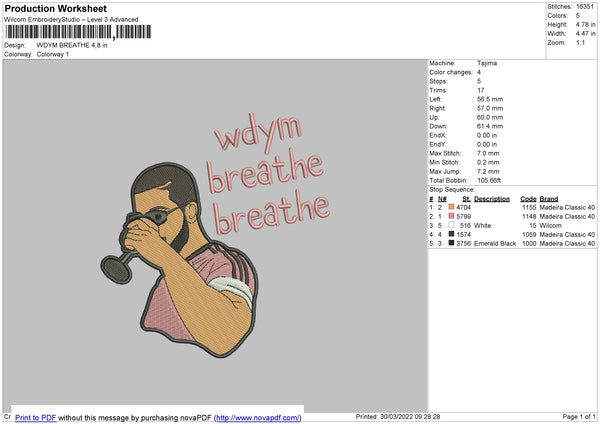600x424 pixels.
Task: Click the Width value 4.47 in
Action: [585, 34]
